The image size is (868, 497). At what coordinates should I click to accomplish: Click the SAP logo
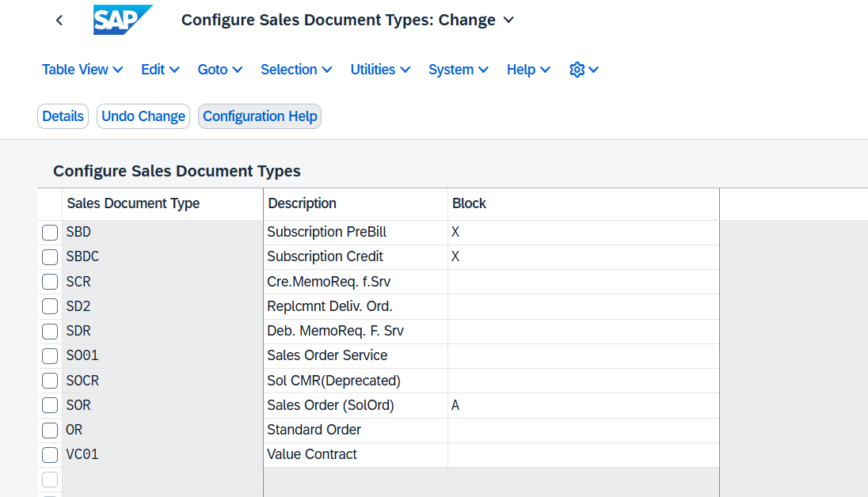click(122, 20)
